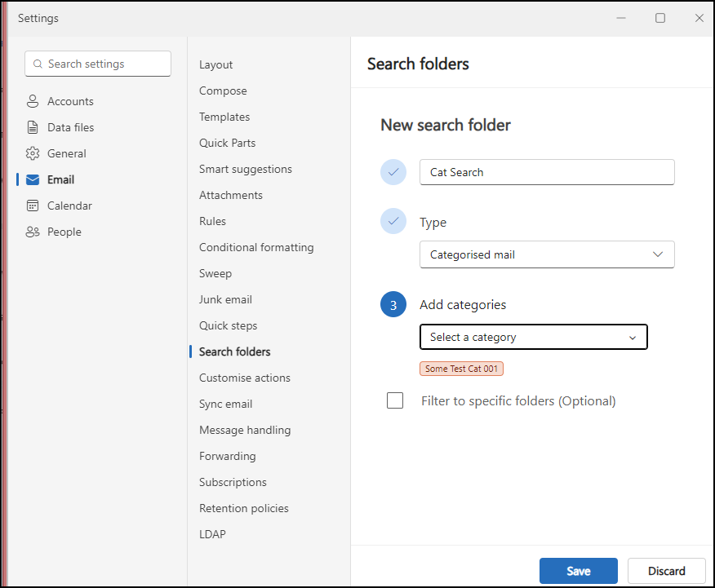Switch to Accounts category
This screenshot has height=588, width=715.
(70, 101)
